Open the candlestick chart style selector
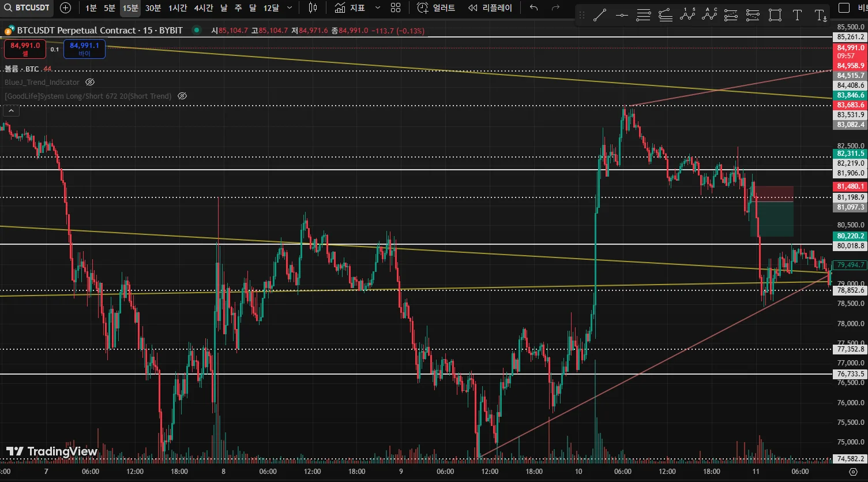The height and width of the screenshot is (482, 868). (313, 8)
